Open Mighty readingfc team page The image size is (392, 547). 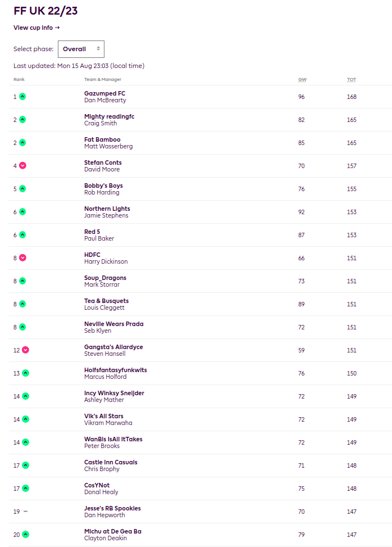click(109, 116)
